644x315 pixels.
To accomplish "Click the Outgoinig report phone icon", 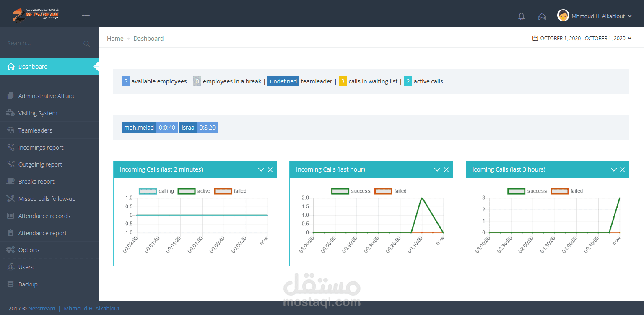I will tap(10, 164).
